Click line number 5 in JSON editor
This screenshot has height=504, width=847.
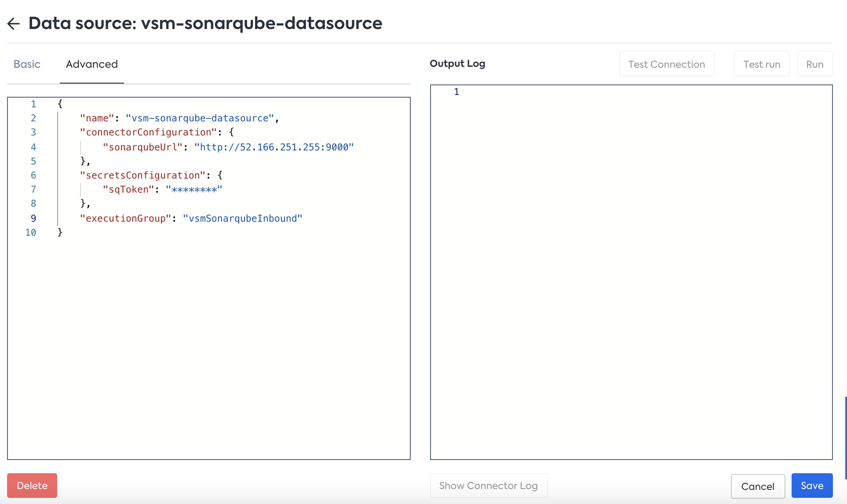pyautogui.click(x=33, y=161)
